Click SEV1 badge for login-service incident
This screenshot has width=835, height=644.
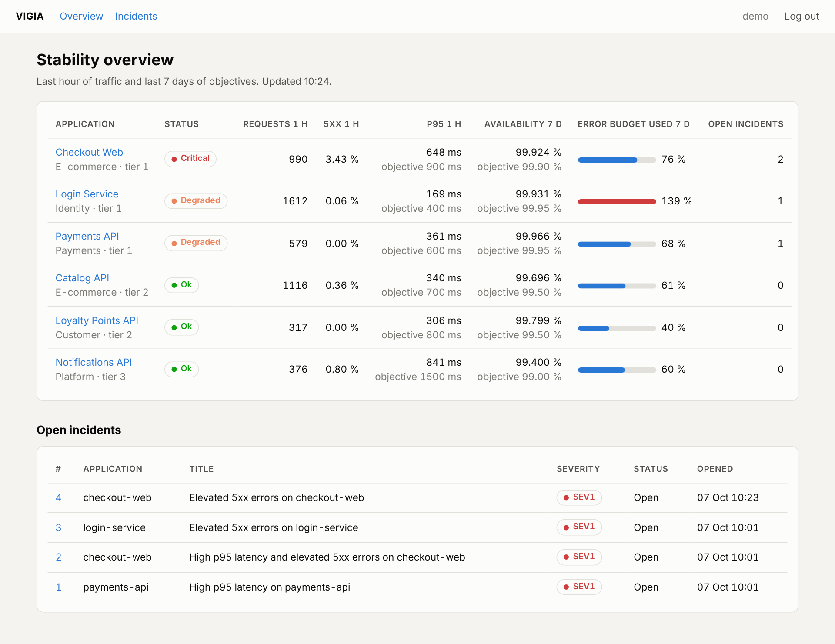[x=579, y=527]
